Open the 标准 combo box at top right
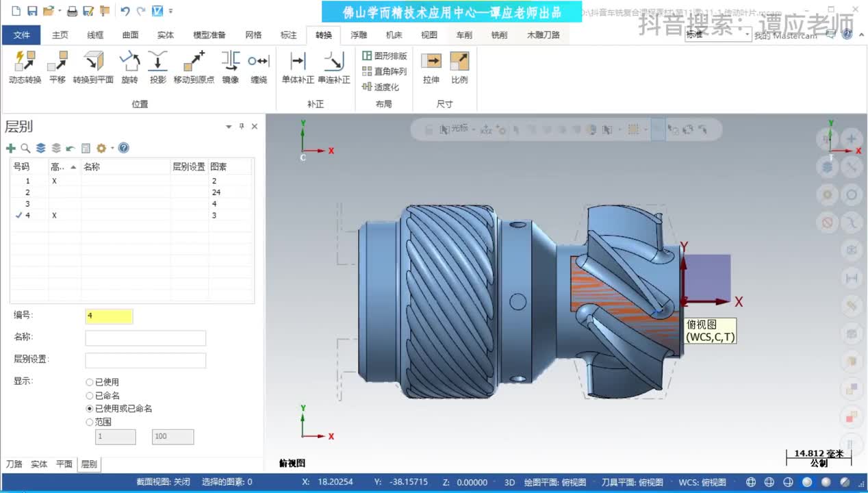The height and width of the screenshot is (493, 868). (x=717, y=35)
